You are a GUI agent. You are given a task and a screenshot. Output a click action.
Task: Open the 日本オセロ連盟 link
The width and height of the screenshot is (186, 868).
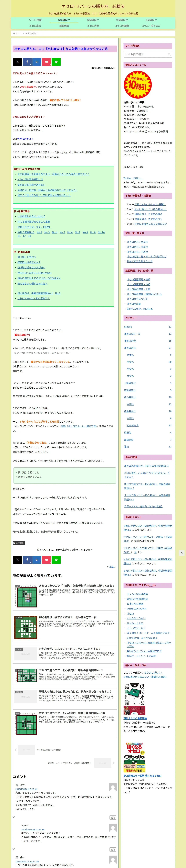coord(135,604)
